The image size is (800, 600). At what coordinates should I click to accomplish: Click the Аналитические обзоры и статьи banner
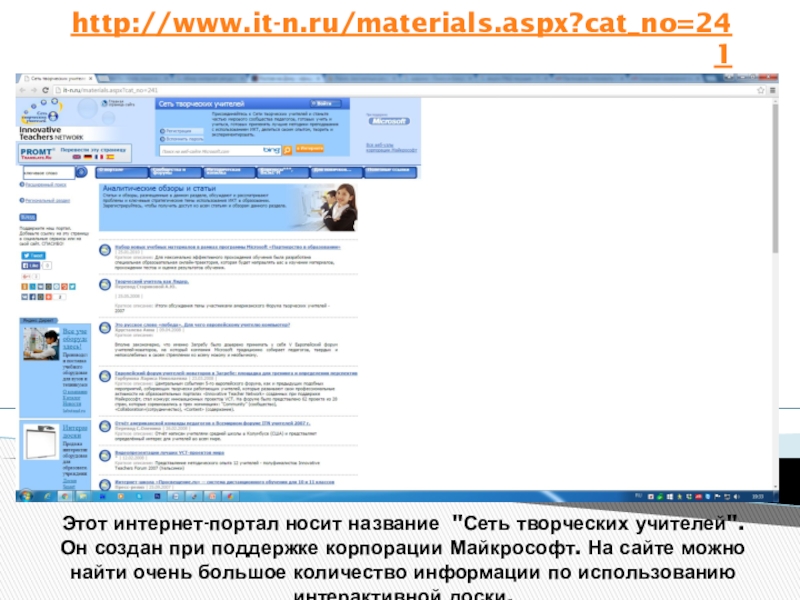click(228, 207)
